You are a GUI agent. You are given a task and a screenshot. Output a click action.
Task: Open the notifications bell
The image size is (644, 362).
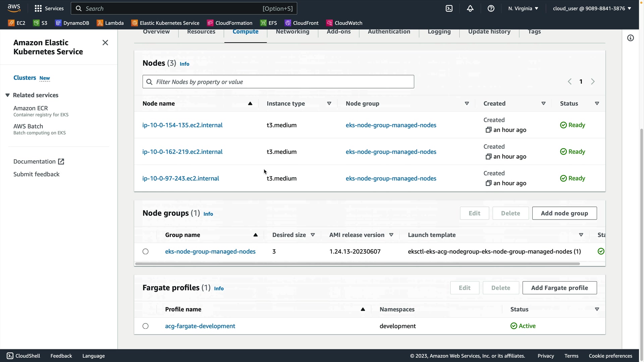[x=470, y=8]
